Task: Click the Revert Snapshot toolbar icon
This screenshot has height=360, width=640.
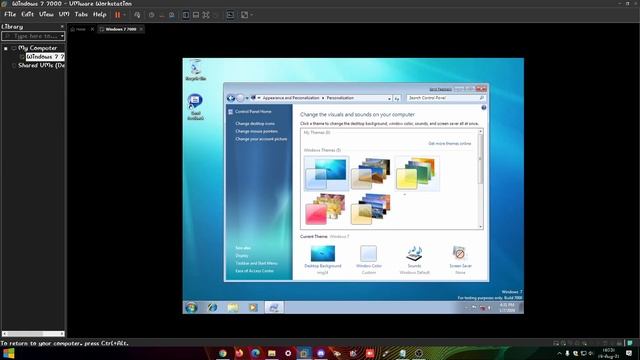Action: click(162, 15)
